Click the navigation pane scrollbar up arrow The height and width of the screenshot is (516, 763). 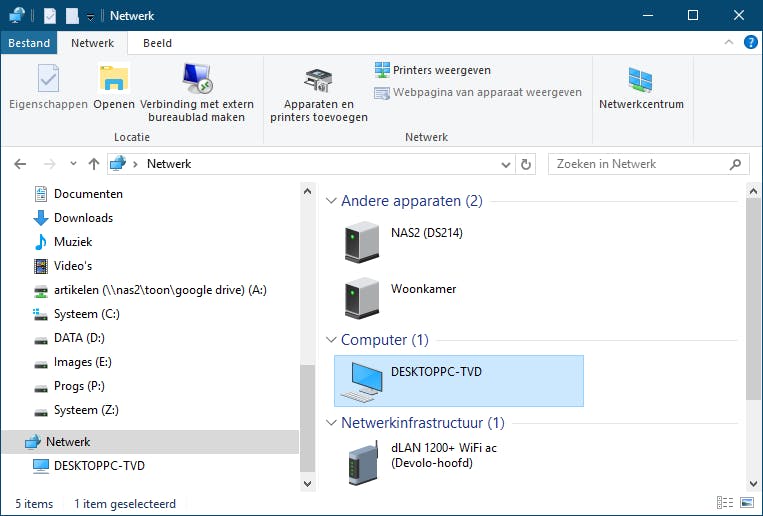pos(307,191)
